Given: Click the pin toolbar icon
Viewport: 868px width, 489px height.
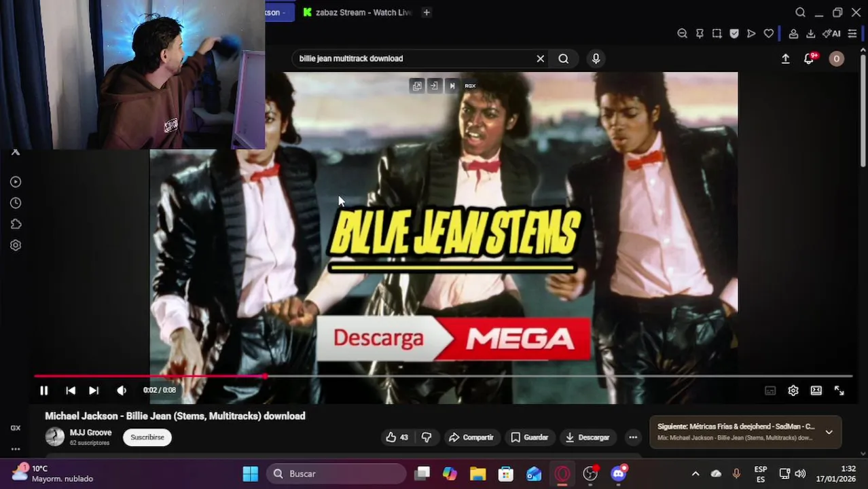Looking at the screenshot, I should (x=700, y=34).
